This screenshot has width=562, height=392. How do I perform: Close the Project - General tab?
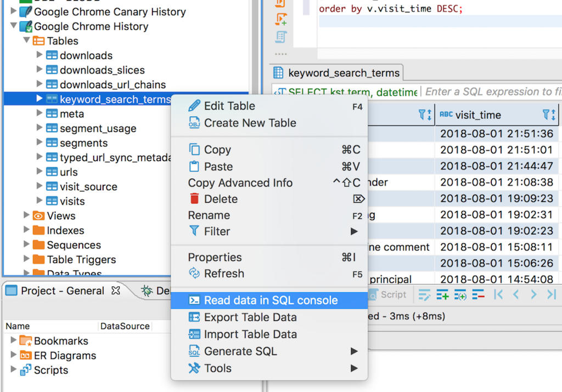(115, 291)
